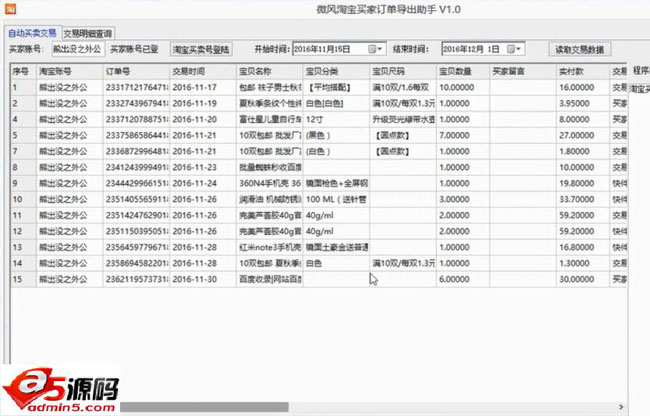Click the 100 ML category cell
Viewport: 650px width, 416px height.
(x=337, y=199)
